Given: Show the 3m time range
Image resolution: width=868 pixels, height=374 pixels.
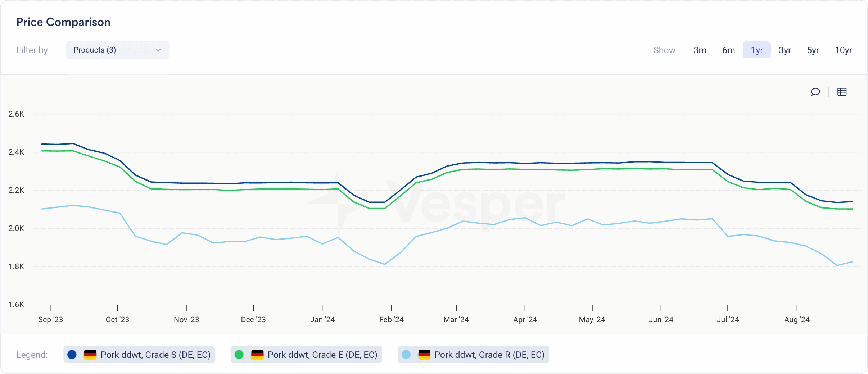Looking at the screenshot, I should click(x=700, y=50).
